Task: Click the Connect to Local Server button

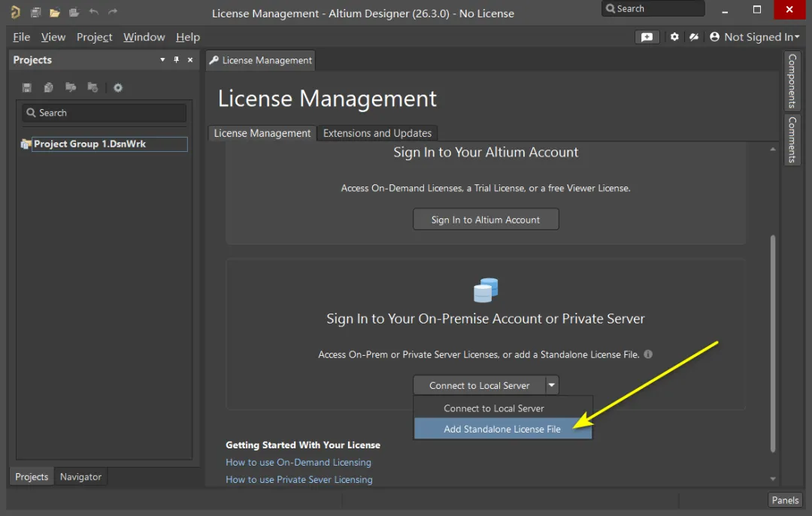Action: [480, 385]
